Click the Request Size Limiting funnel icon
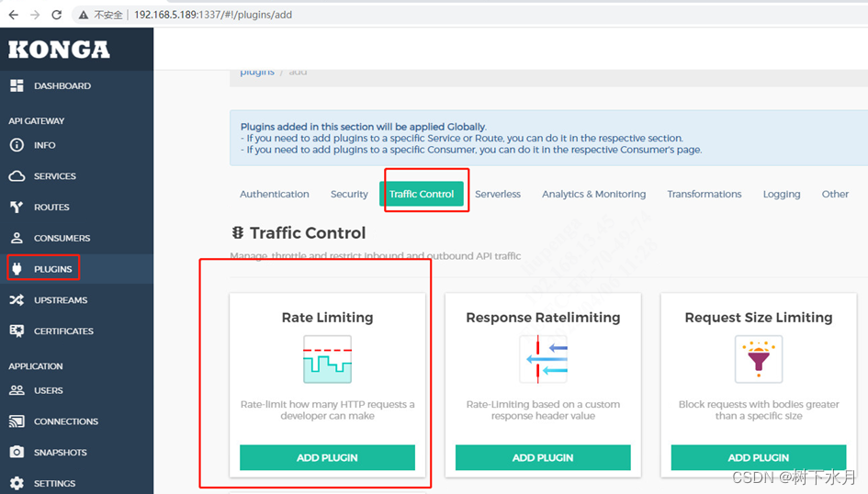Viewport: 868px width, 494px height. [x=759, y=360]
